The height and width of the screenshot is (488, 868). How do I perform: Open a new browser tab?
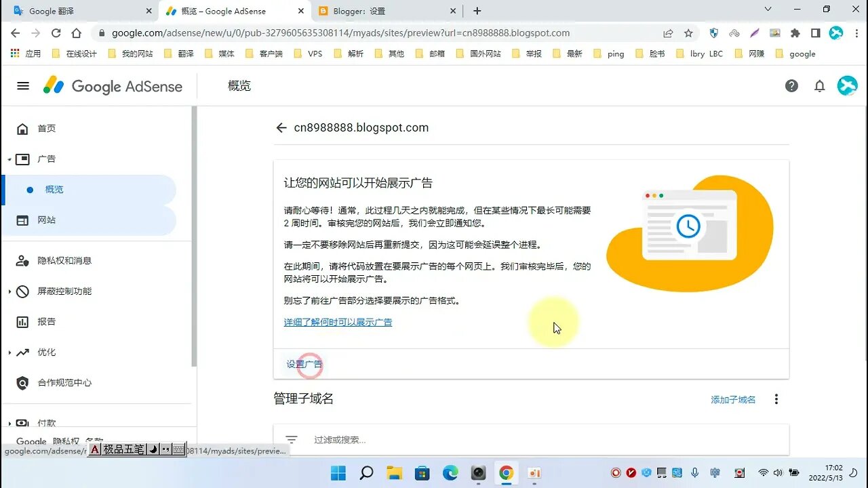pyautogui.click(x=477, y=11)
